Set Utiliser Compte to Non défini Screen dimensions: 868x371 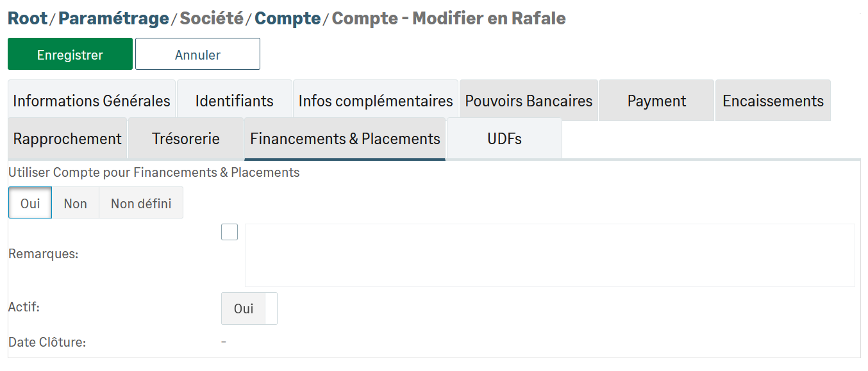141,203
